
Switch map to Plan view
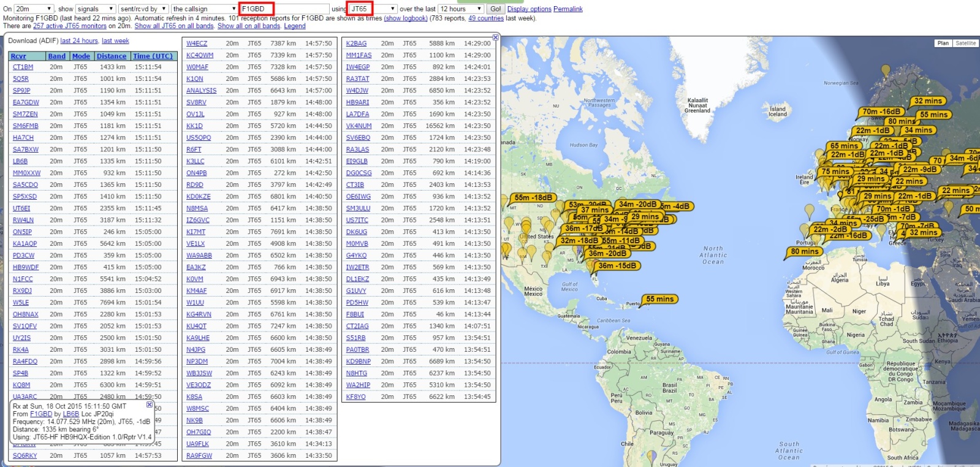[x=943, y=43]
